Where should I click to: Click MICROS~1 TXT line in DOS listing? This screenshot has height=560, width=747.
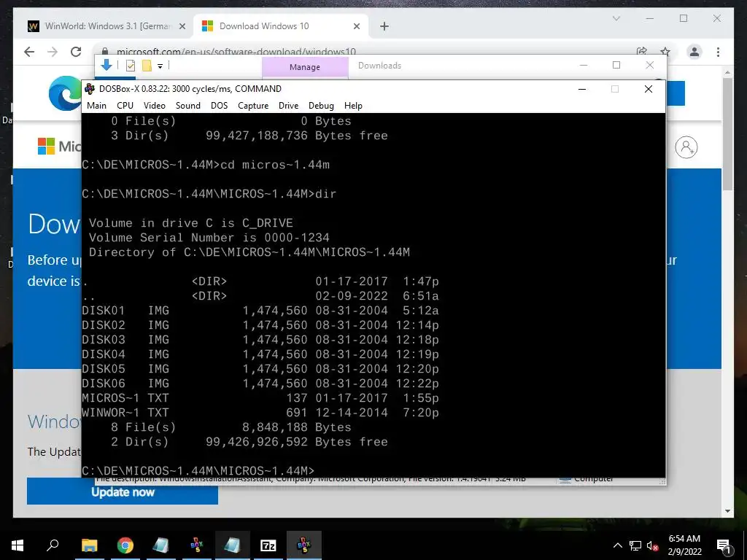(x=260, y=398)
